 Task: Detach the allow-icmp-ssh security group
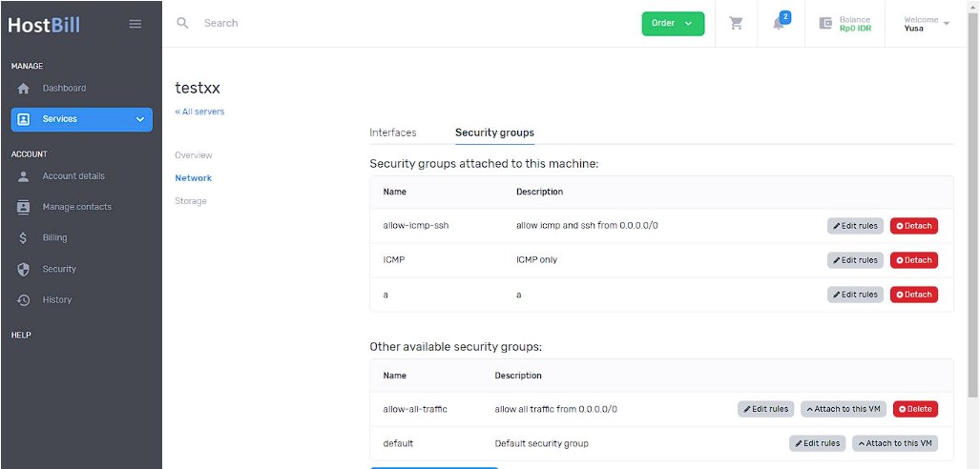point(914,226)
